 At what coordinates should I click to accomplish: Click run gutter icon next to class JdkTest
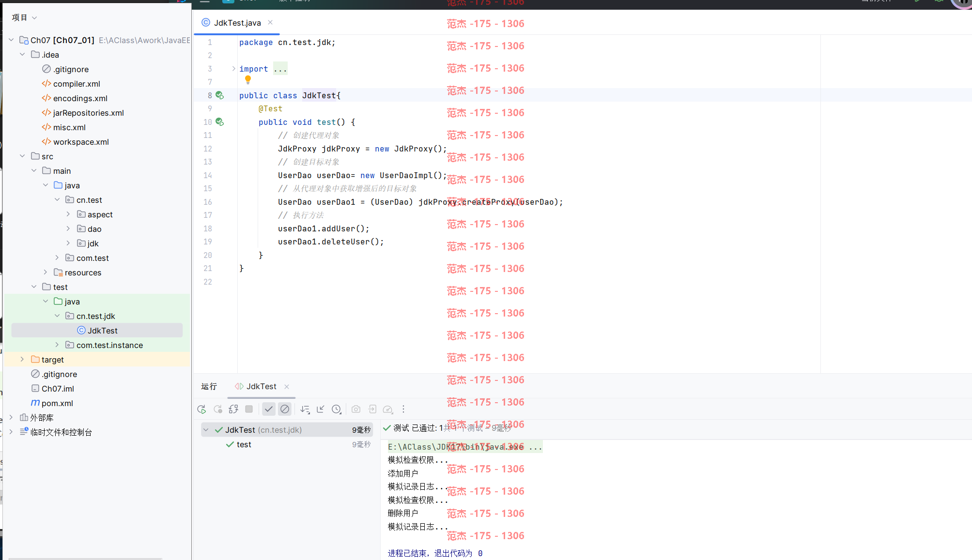(x=220, y=95)
